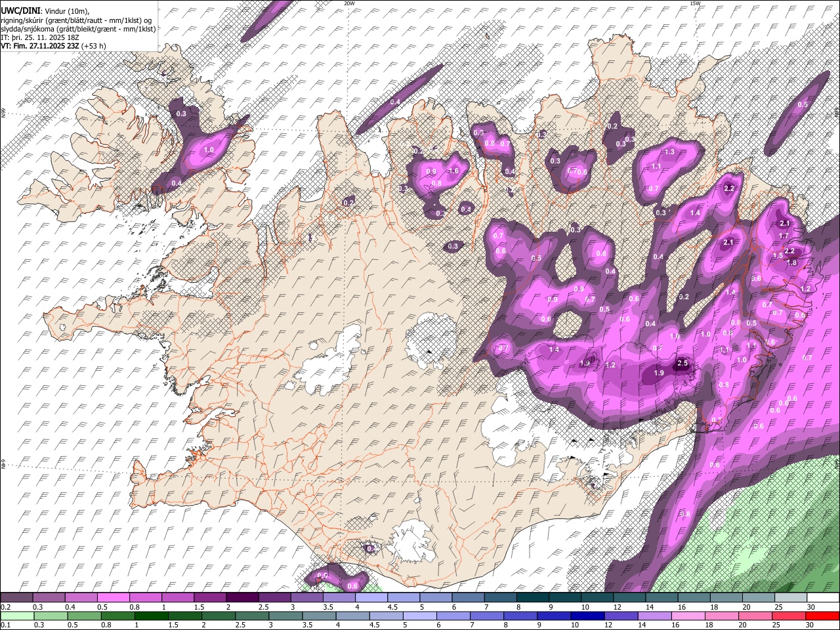Pick snow scale swatch between 0.5 and 0.8
Image resolution: width=840 pixels, height=630 pixels.
click(113, 597)
